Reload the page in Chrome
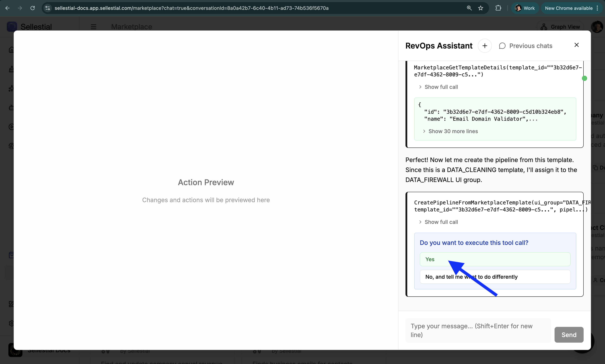 click(33, 8)
